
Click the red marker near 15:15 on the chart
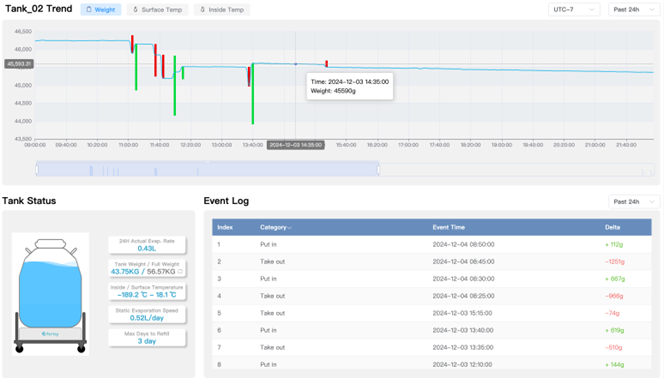point(326,63)
